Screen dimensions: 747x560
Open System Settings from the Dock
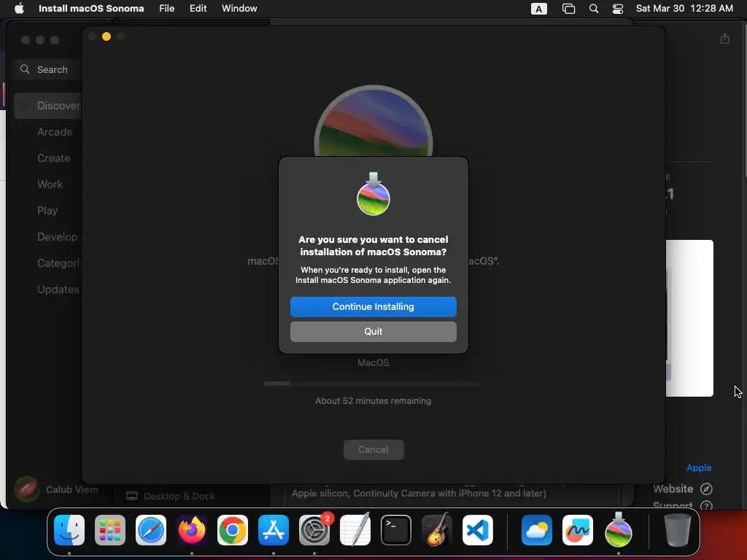click(x=314, y=530)
